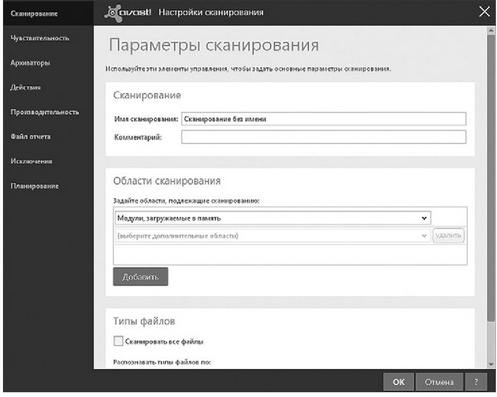The width and height of the screenshot is (497, 397).
Task: Open the Архиваторы section
Action: (x=30, y=63)
